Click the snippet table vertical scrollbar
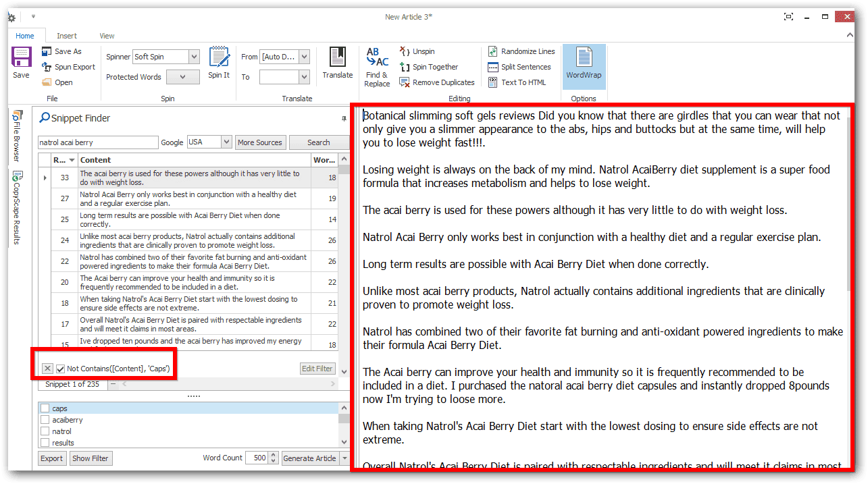Screen dimensions: 868x484 (x=344, y=265)
